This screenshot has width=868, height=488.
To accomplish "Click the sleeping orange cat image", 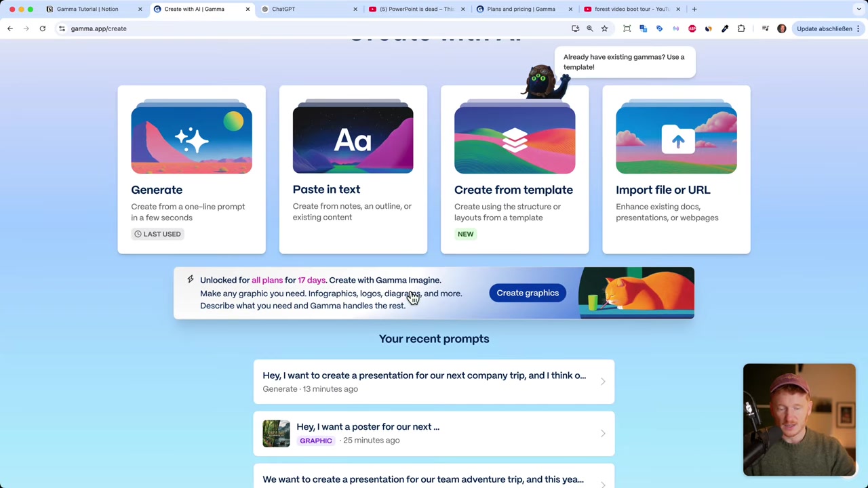I will click(x=636, y=293).
